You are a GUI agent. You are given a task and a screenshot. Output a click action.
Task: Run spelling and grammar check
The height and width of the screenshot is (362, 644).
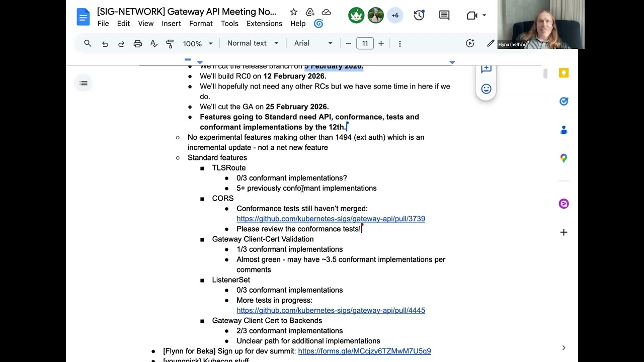click(x=153, y=44)
